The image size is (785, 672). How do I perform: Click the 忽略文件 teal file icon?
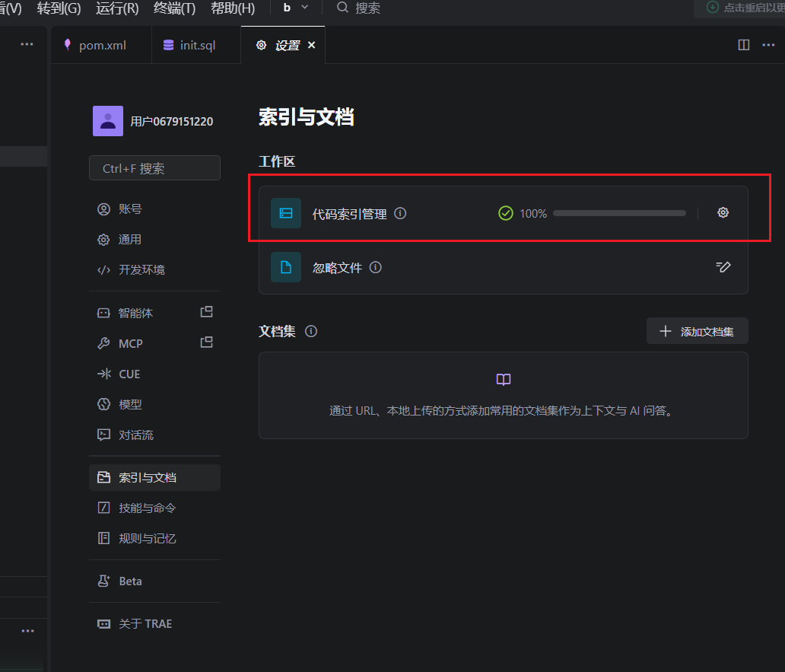pyautogui.click(x=286, y=267)
